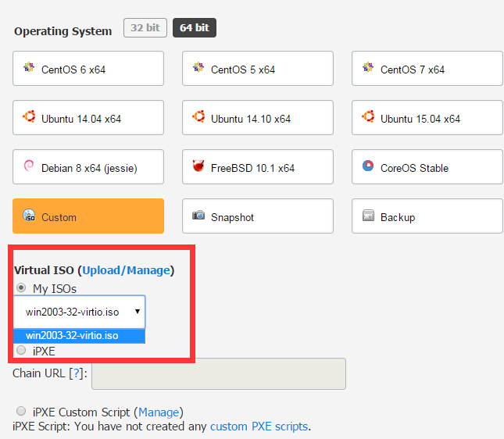Select the iPXE Custom Script radio button

(x=21, y=412)
